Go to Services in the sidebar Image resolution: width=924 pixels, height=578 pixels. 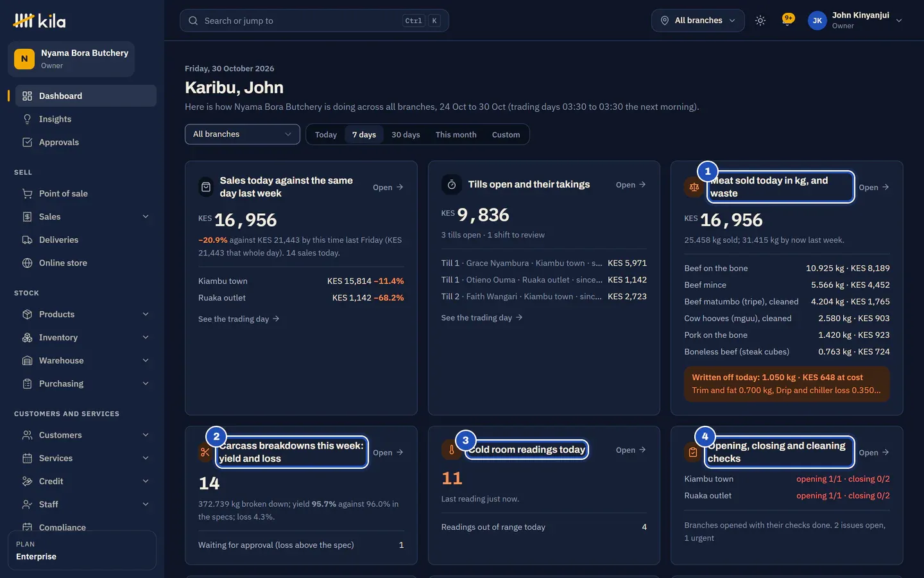click(x=85, y=458)
